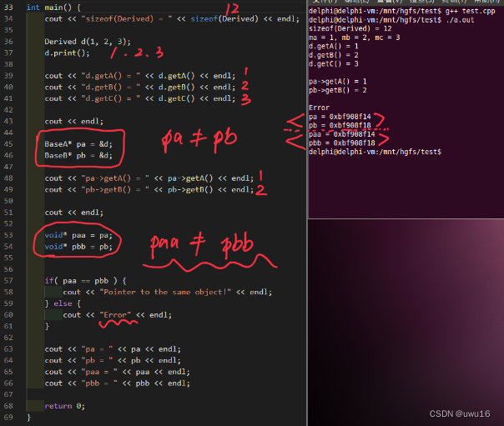Click line number 33 in the gutter
This screenshot has width=504, height=426.
(8, 7)
